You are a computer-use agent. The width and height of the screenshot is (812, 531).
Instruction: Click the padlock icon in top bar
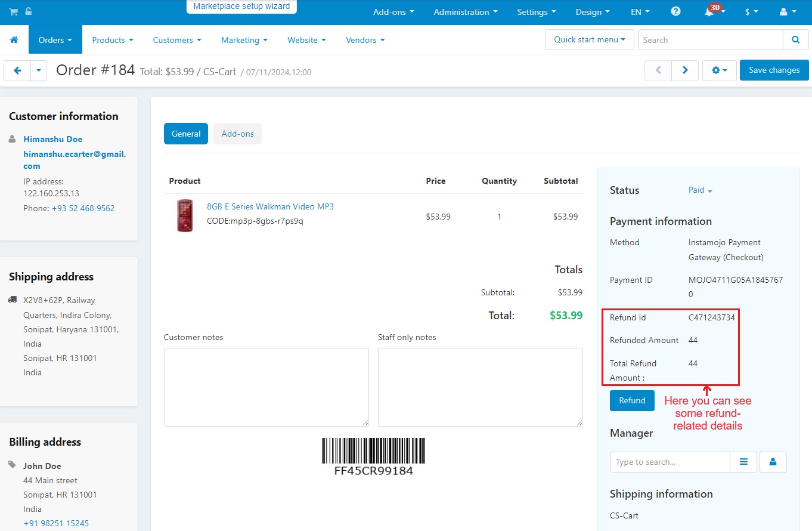[x=29, y=11]
